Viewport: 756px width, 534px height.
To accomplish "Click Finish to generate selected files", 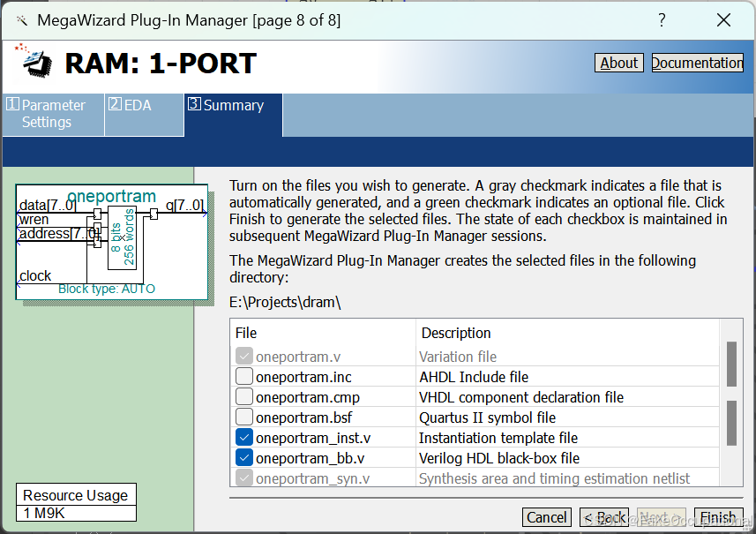I will (x=718, y=517).
